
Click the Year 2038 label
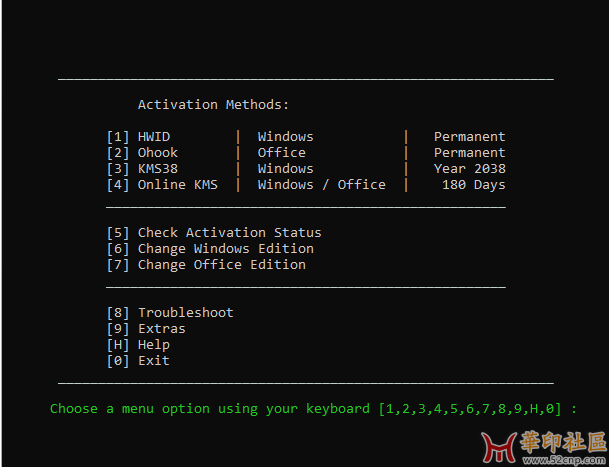coord(470,169)
